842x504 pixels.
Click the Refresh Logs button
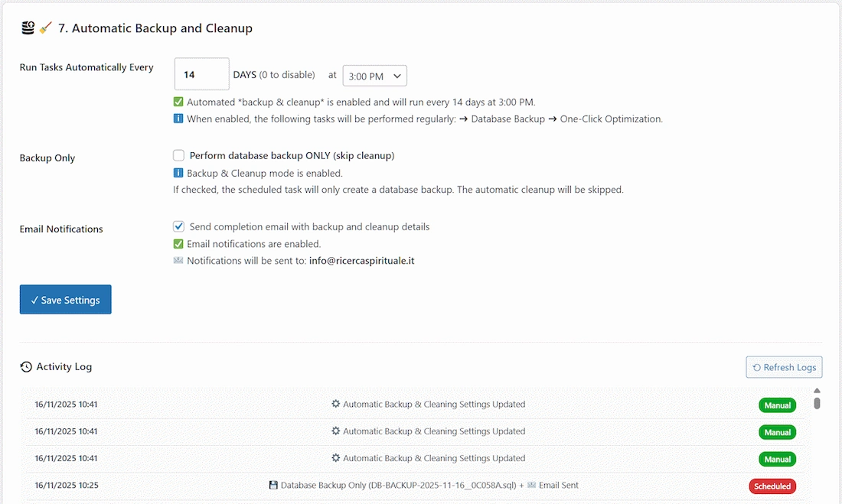click(x=784, y=367)
